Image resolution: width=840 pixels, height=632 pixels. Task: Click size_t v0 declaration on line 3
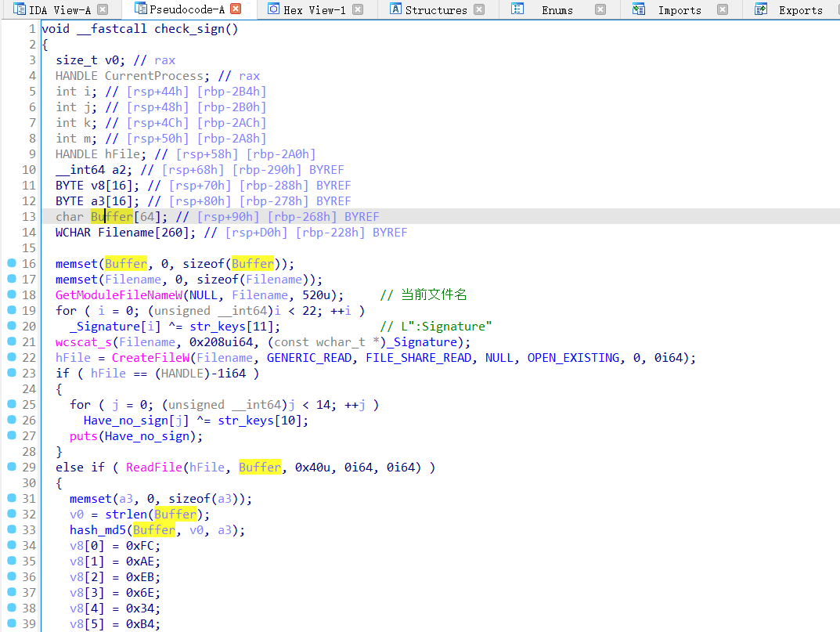pyautogui.click(x=90, y=60)
